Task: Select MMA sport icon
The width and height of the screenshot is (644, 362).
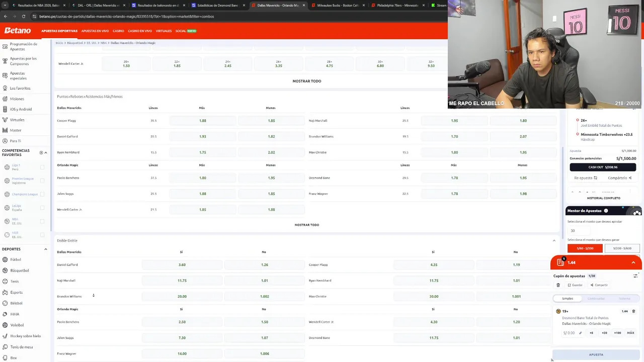Action: 5,314
